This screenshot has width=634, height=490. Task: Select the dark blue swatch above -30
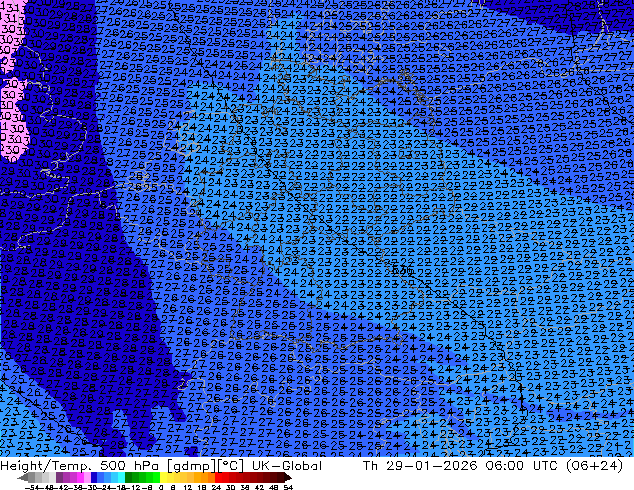point(94,477)
